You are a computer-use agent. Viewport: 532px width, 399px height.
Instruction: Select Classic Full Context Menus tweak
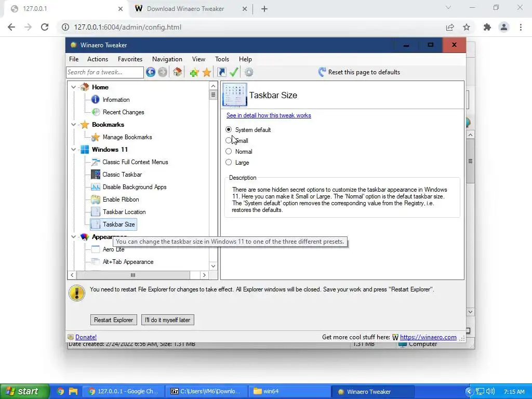click(x=135, y=162)
